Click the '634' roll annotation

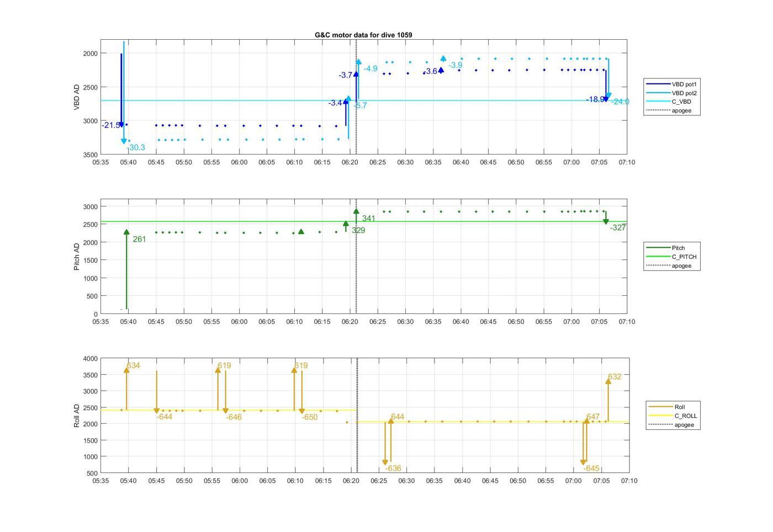(133, 365)
